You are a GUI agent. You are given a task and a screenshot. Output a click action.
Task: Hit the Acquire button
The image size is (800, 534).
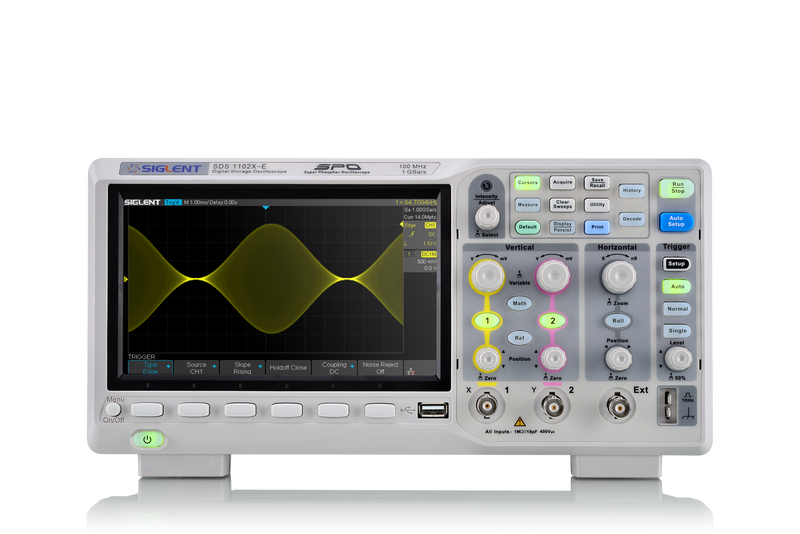[562, 183]
